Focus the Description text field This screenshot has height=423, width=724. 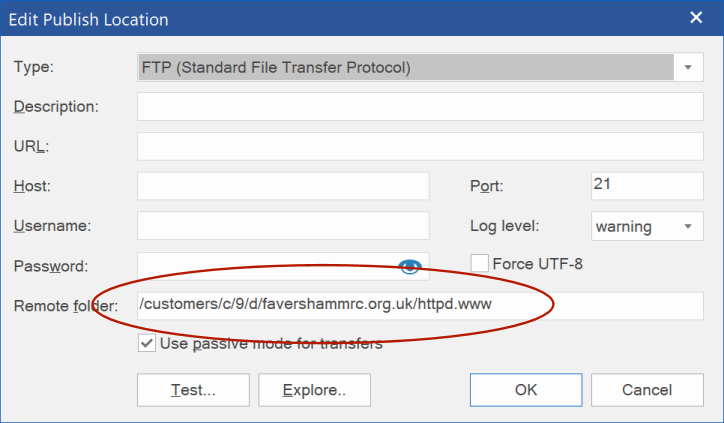[x=420, y=107]
